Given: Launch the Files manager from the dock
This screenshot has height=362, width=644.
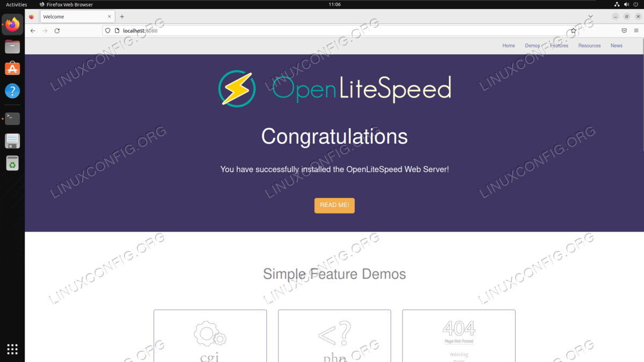Looking at the screenshot, I should pyautogui.click(x=12, y=47).
